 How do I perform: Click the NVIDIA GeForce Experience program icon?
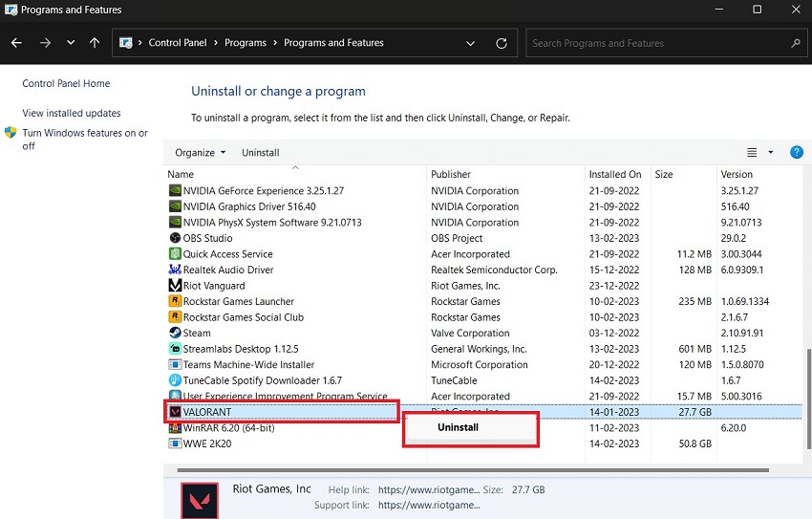175,190
